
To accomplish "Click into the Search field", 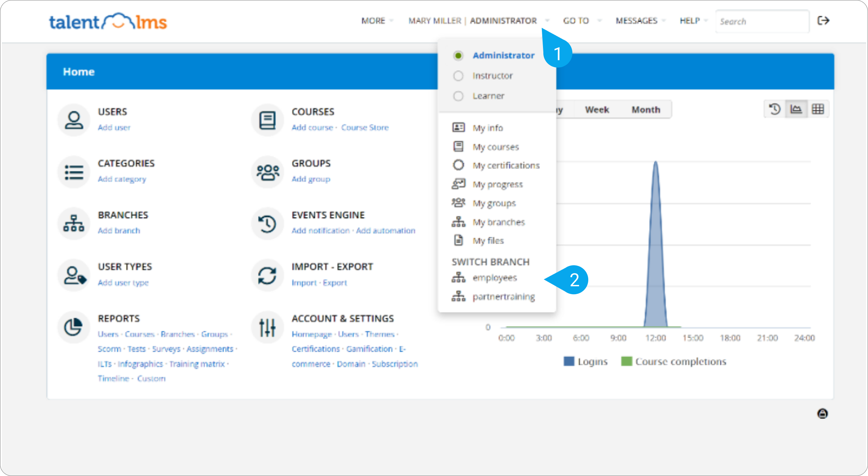I will click(x=762, y=21).
